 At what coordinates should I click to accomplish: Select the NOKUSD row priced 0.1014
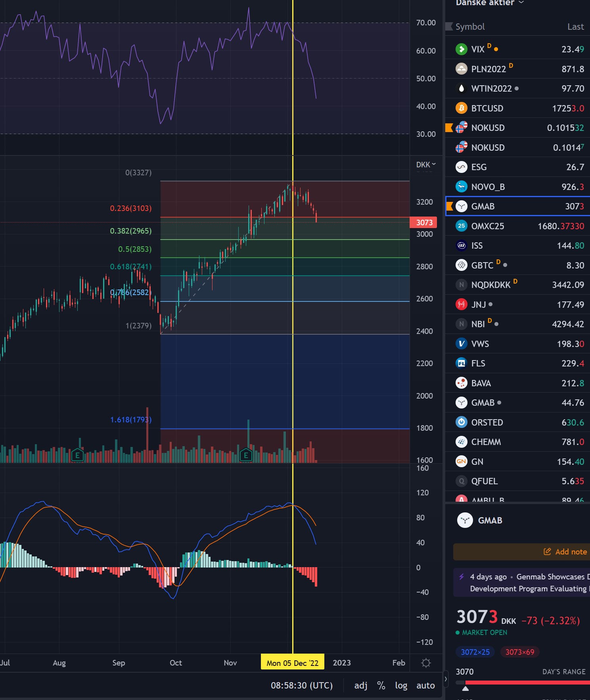pyautogui.click(x=517, y=148)
